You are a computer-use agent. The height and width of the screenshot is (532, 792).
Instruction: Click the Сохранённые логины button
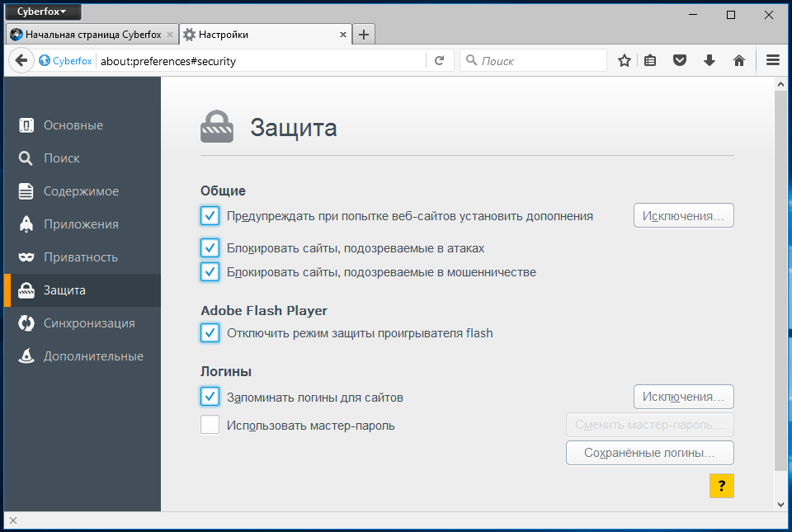(x=649, y=453)
